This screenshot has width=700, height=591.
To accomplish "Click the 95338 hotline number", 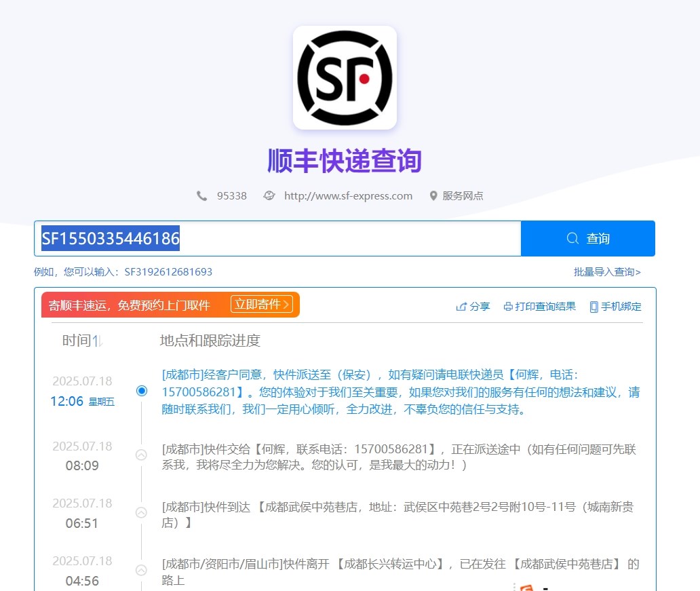I will pos(232,195).
